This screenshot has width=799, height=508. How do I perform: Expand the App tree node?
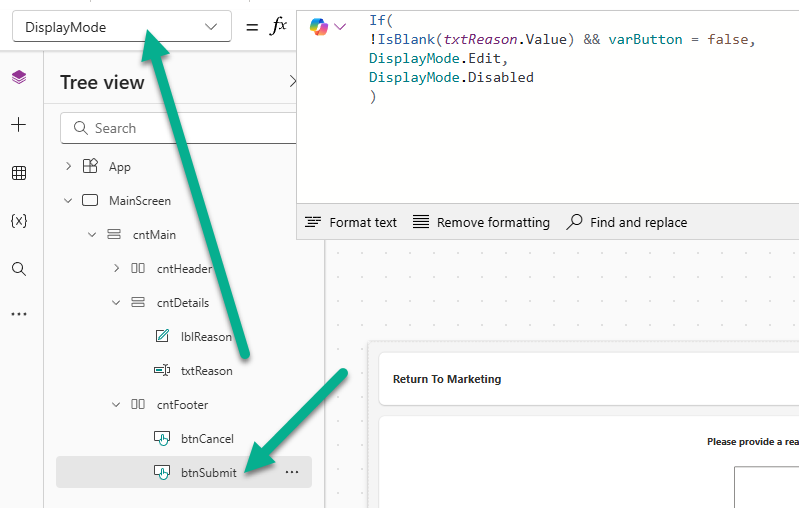(x=68, y=167)
